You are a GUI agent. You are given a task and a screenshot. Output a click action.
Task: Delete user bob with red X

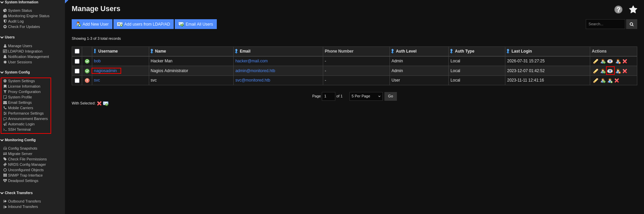pos(625,61)
